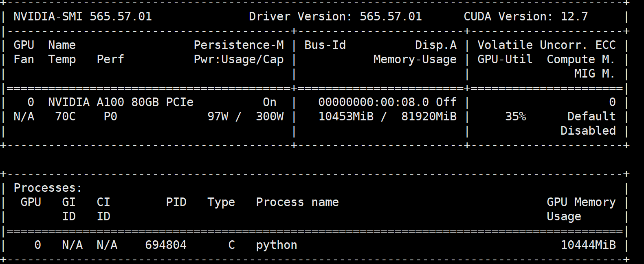This screenshot has width=644, height=264.
Task: Select the Memory-Usage header text
Action: click(x=415, y=60)
